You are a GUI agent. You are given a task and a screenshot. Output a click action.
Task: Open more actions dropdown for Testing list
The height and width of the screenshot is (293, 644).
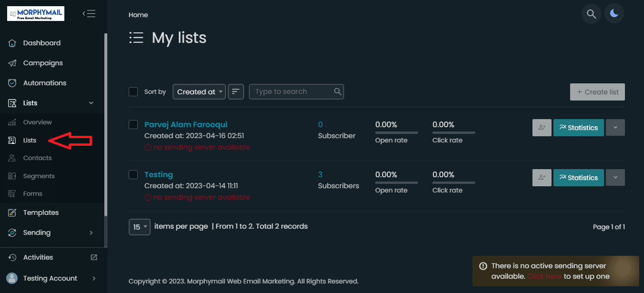pos(615,178)
